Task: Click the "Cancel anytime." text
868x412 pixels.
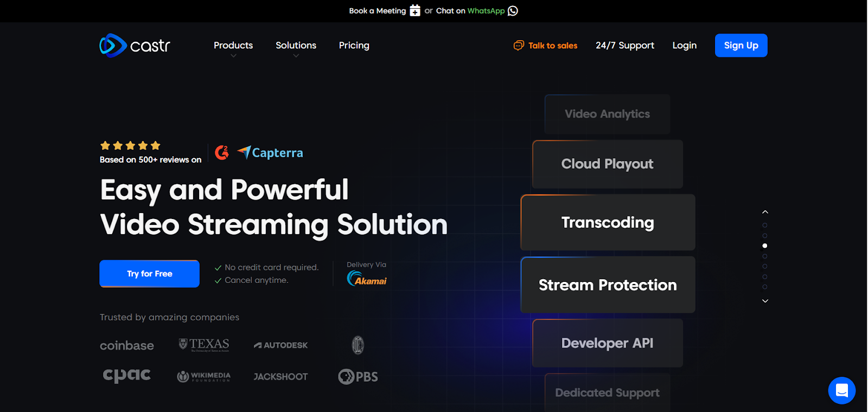Action: pyautogui.click(x=256, y=280)
